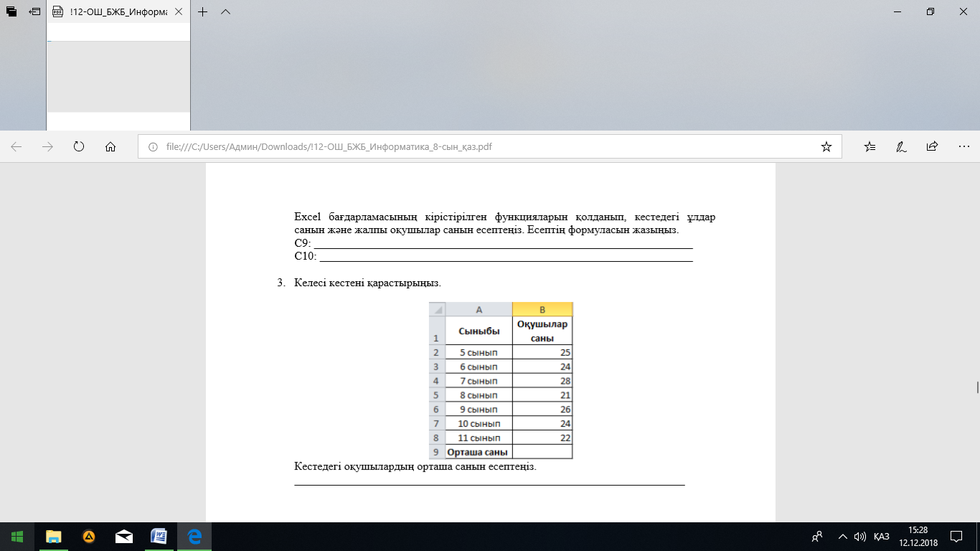The height and width of the screenshot is (551, 980).
Task: Minimize the Edge window
Action: (897, 11)
